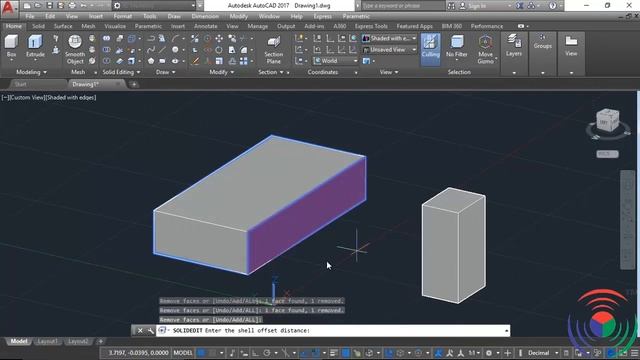640x360 pixels.
Task: Click the viewport controls [-] label
Action: [x=5, y=98]
